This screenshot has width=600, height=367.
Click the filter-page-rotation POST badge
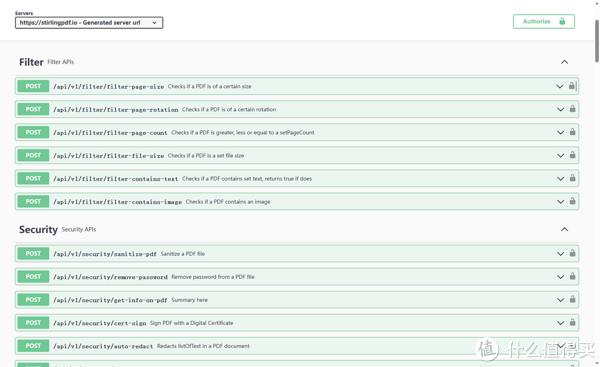click(x=33, y=109)
